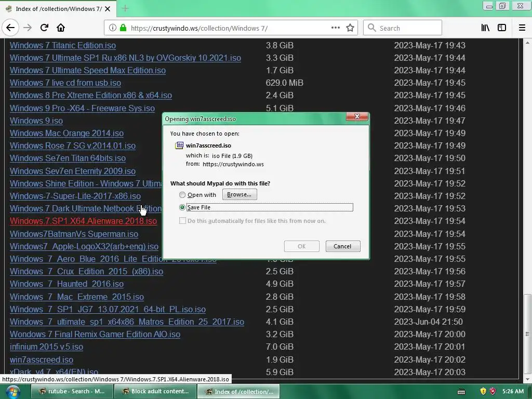Open the hamburger application menu

pyautogui.click(x=522, y=28)
